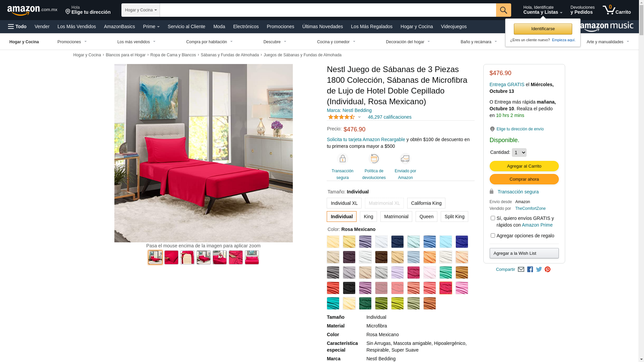Screen dimensions: 644x362
Task: Share by email envelope icon
Action: pos(521,269)
